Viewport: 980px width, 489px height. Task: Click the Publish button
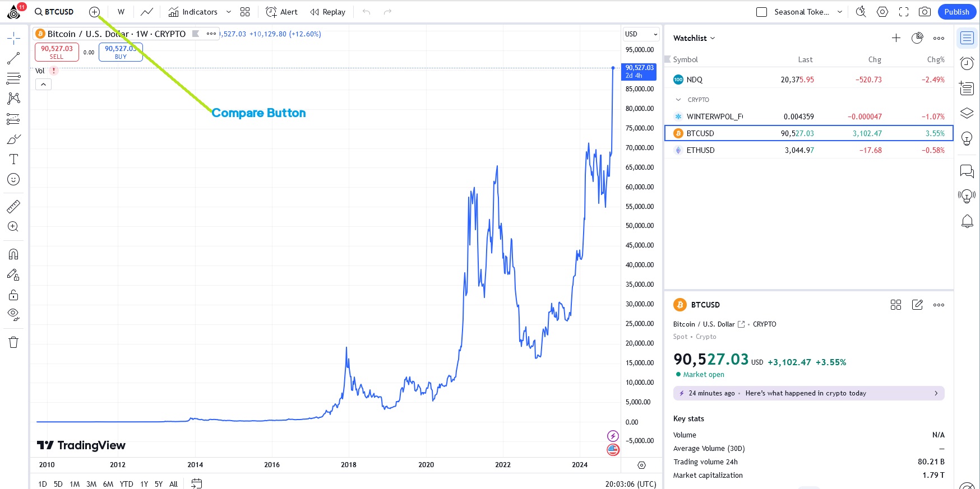tap(956, 12)
